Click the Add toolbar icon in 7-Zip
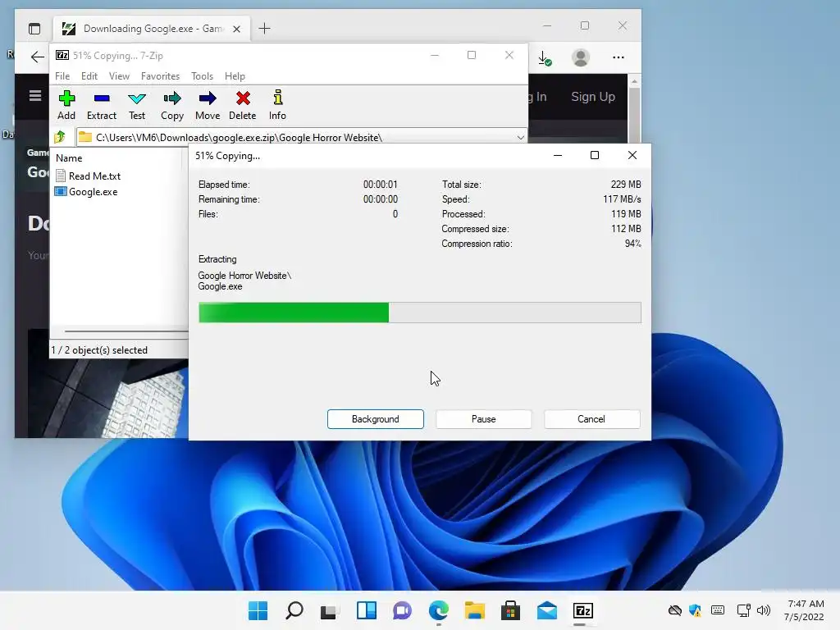Viewport: 840px width, 630px height. (66, 105)
